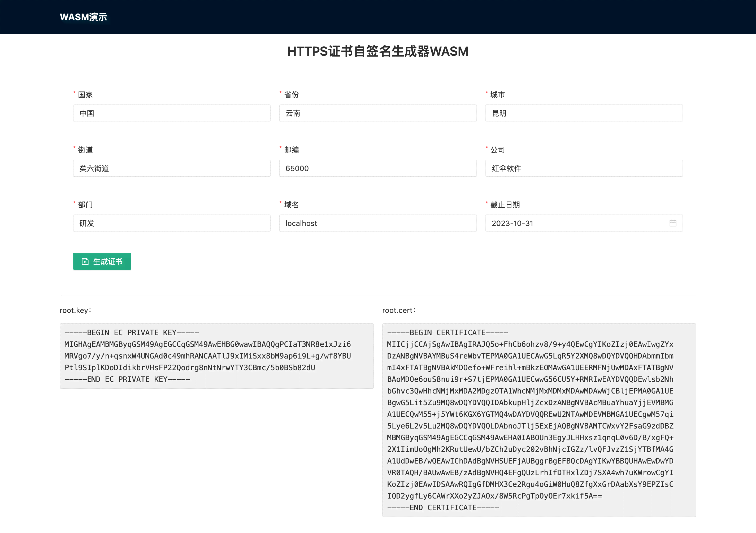Click the root.cert: label

pyautogui.click(x=399, y=311)
